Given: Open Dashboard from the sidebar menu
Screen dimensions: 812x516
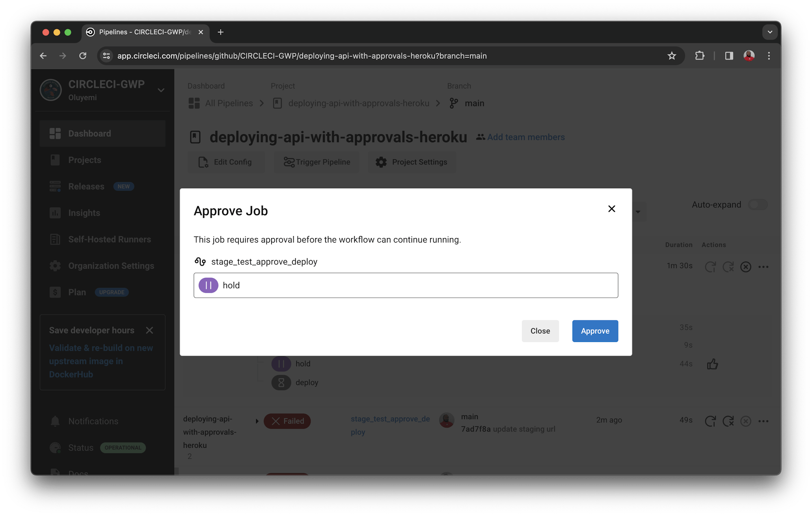Looking at the screenshot, I should 89,133.
